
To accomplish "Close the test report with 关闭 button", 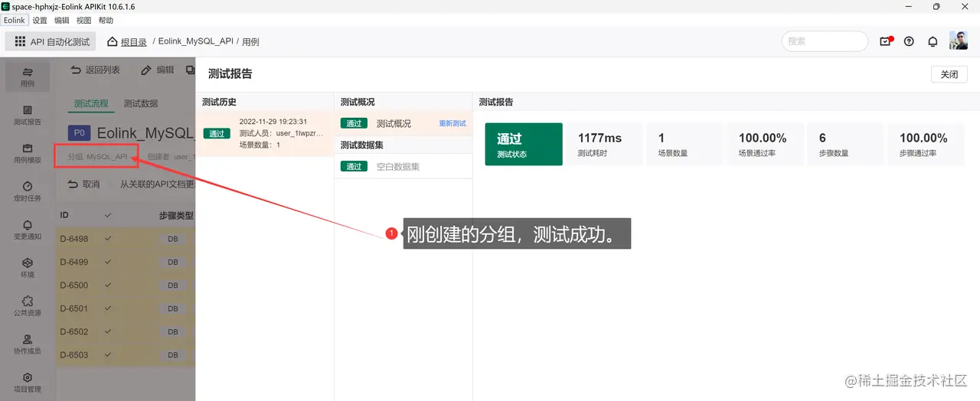I will [x=949, y=74].
